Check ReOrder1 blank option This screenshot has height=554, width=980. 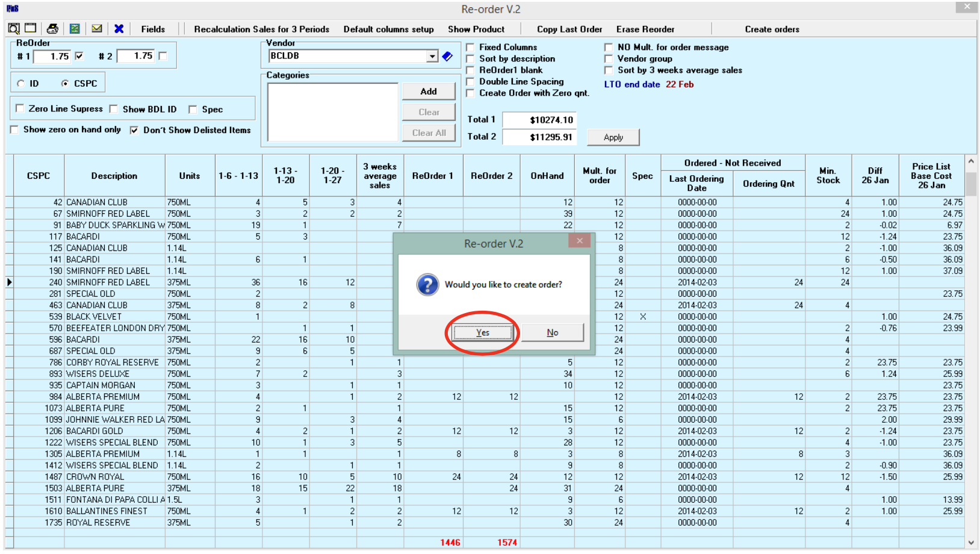pyautogui.click(x=470, y=70)
